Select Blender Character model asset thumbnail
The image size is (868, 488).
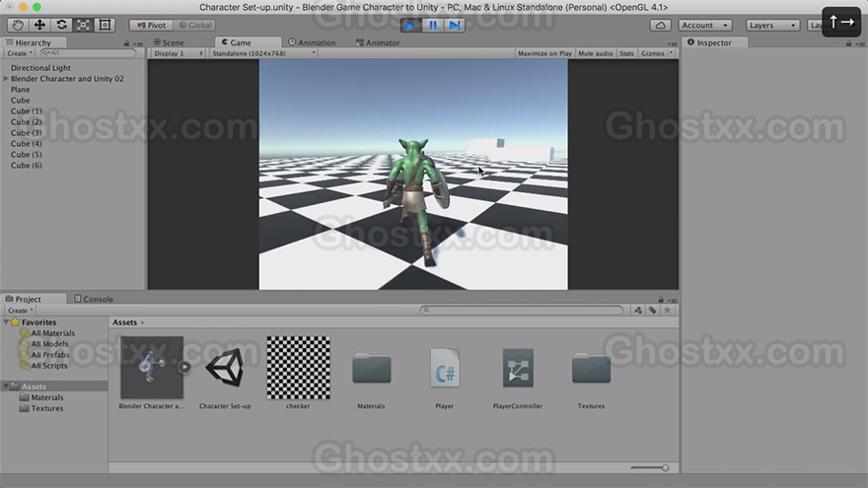[152, 368]
